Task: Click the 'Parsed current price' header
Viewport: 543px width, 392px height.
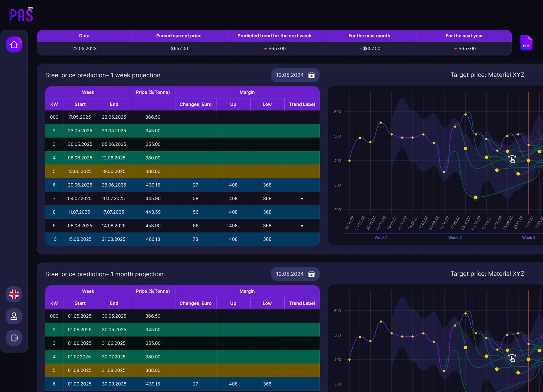Action: (179, 36)
